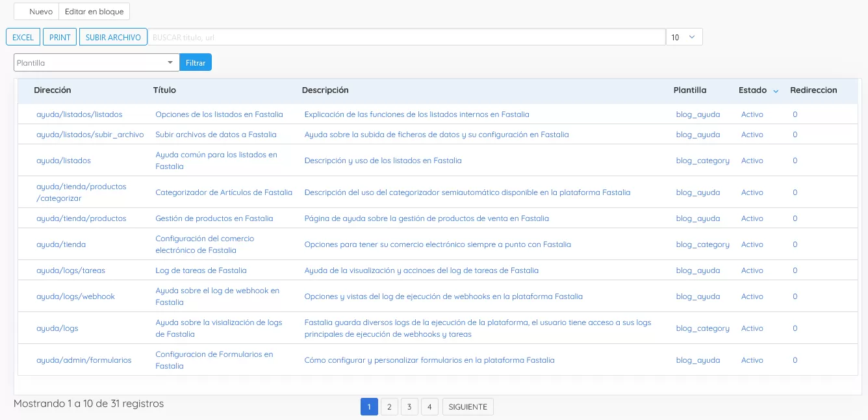This screenshot has height=420, width=868.
Task: Open ayuda/logs/tareas address link
Action: pos(71,270)
